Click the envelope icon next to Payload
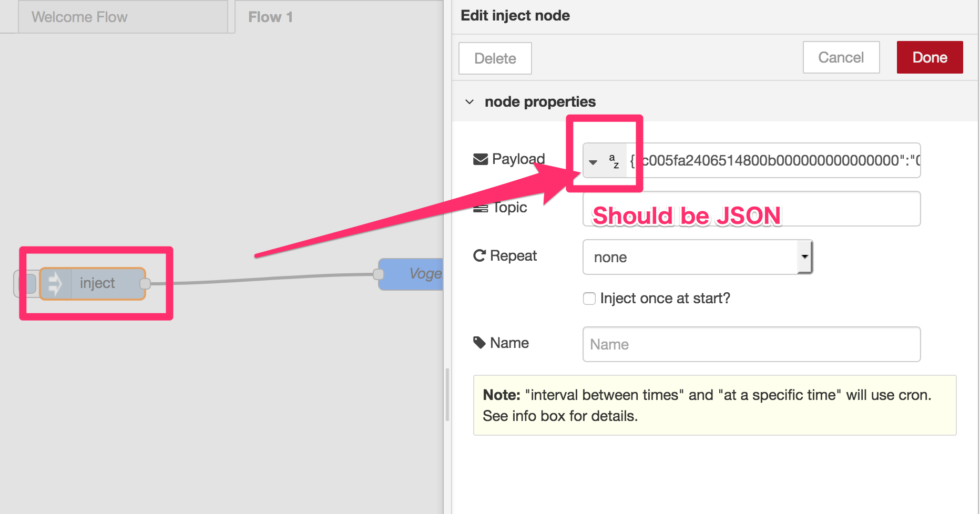This screenshot has width=980, height=514. click(x=480, y=158)
